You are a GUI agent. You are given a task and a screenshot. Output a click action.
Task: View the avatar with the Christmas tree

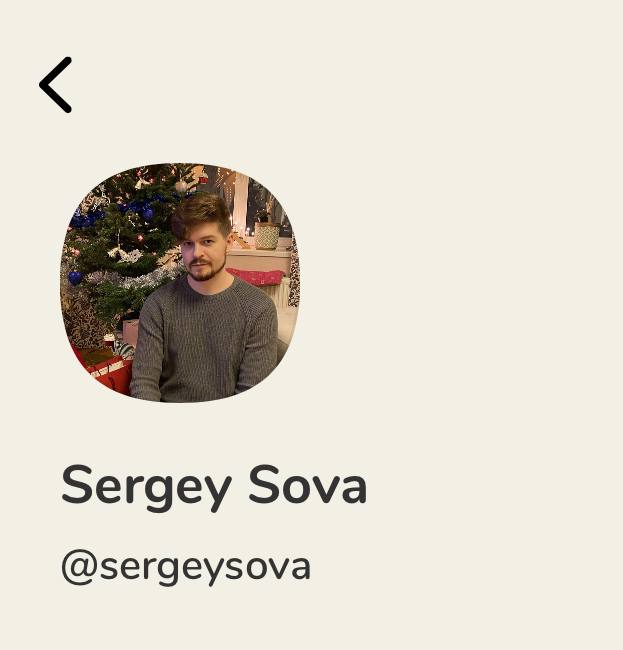(180, 283)
